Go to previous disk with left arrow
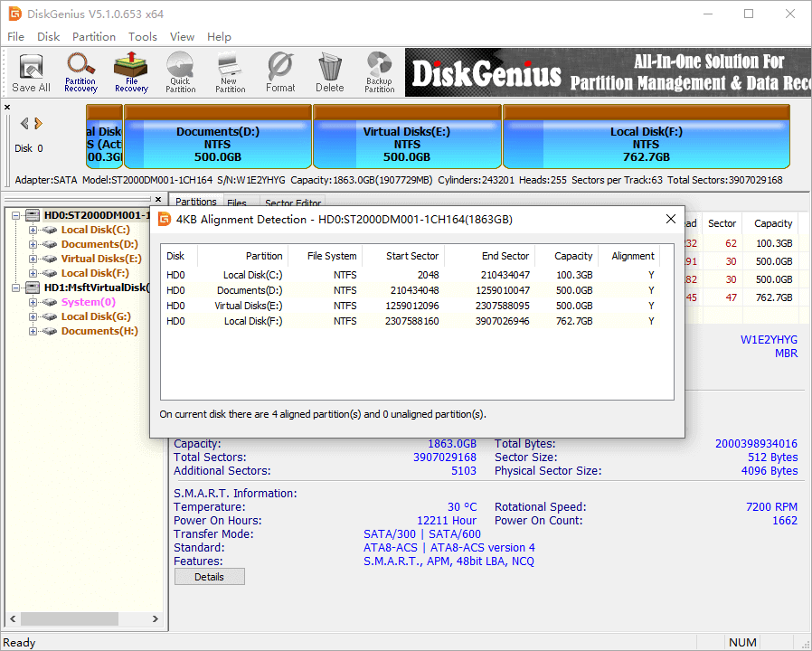812x651 pixels. (24, 124)
